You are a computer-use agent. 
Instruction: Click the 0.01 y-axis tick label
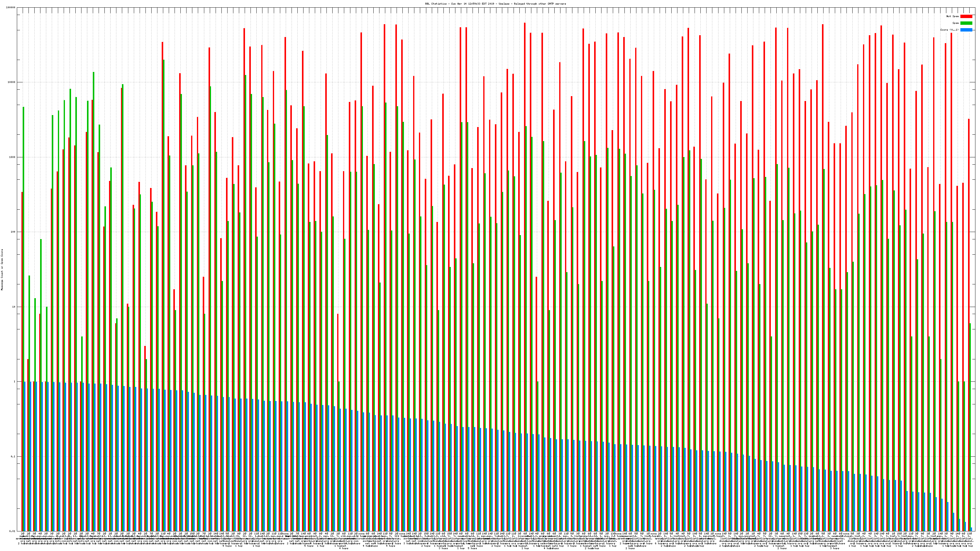click(13, 531)
